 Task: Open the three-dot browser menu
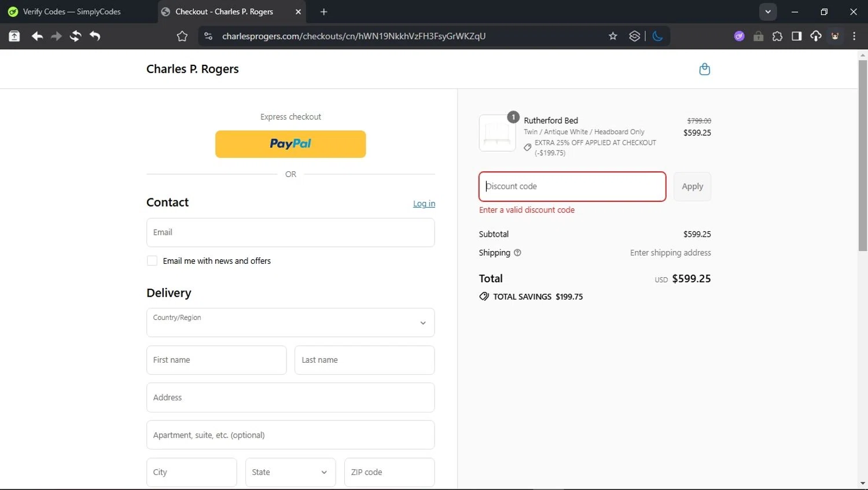pos(854,36)
